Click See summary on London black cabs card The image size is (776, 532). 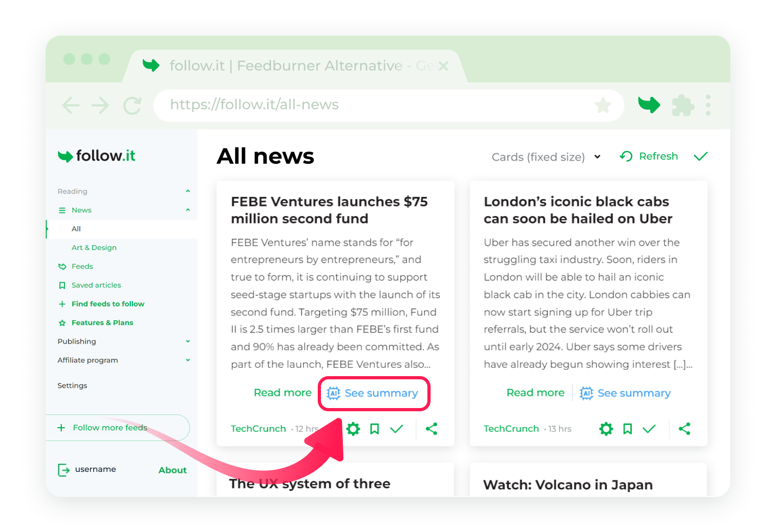pos(625,393)
